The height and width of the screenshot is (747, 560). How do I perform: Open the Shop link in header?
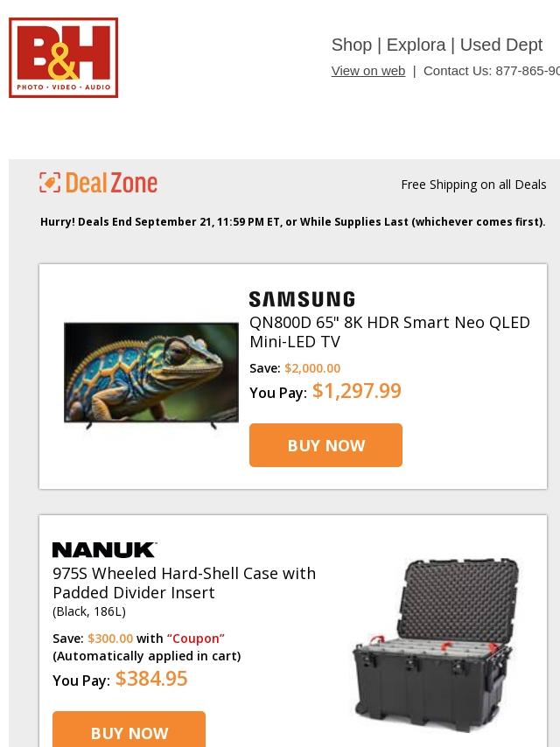(352, 45)
